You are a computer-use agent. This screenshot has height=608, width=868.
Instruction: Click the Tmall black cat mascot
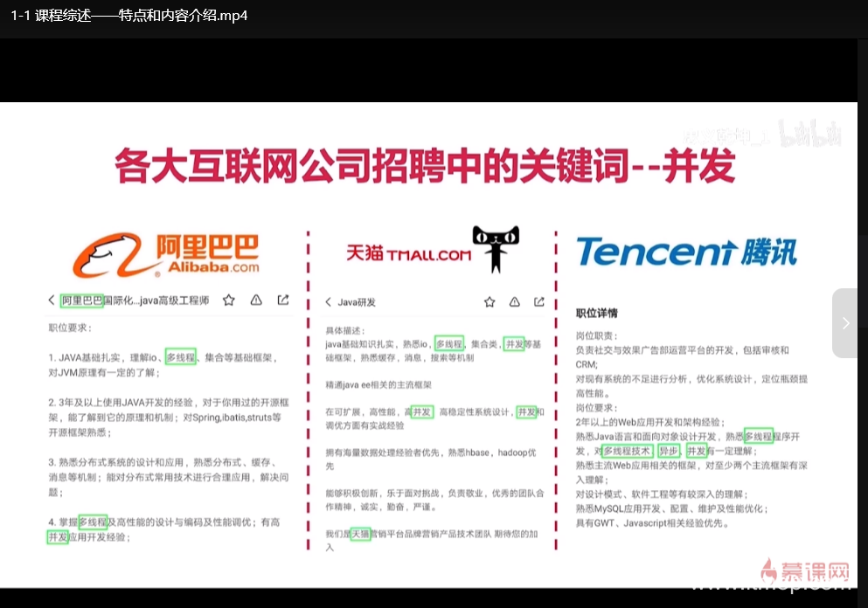[x=496, y=248]
